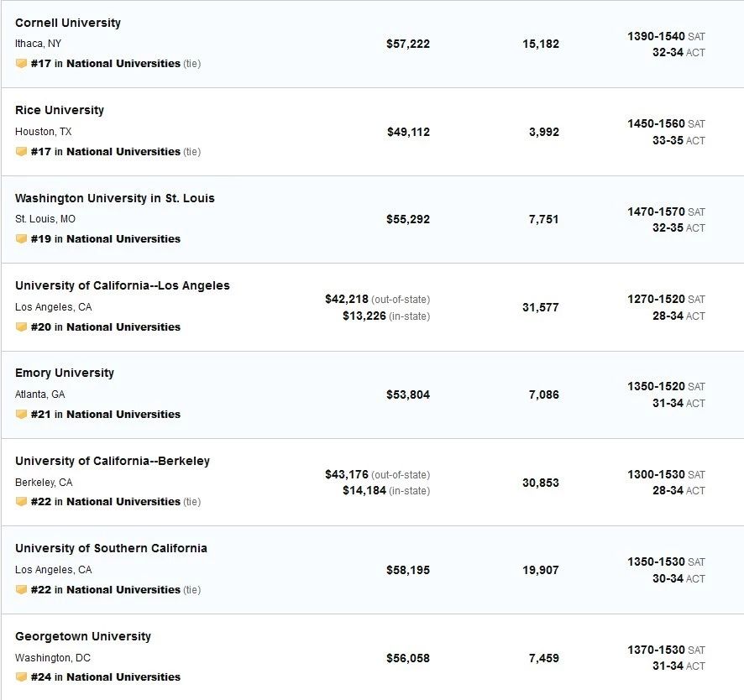
Task: Click the ranking badge icon under Rice University
Action: click(21, 152)
